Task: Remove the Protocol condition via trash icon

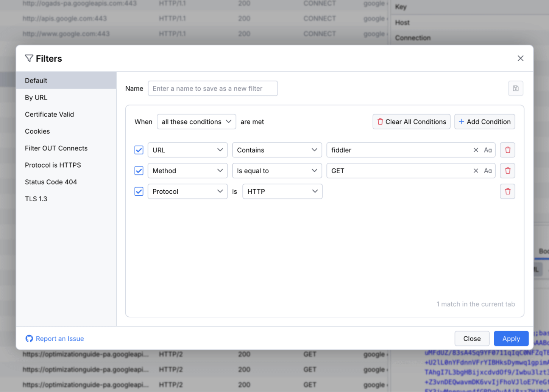Action: click(x=507, y=191)
